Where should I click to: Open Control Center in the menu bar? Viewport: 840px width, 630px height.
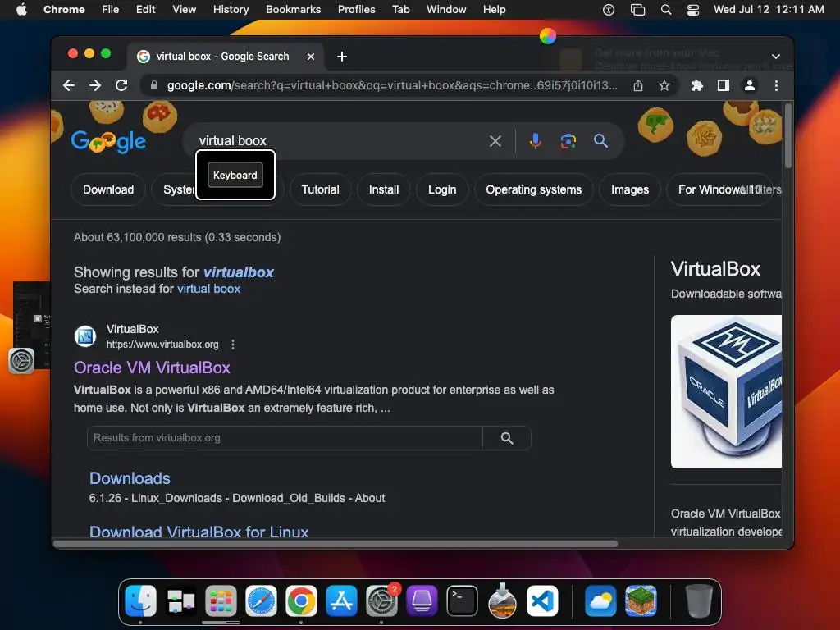[693, 10]
